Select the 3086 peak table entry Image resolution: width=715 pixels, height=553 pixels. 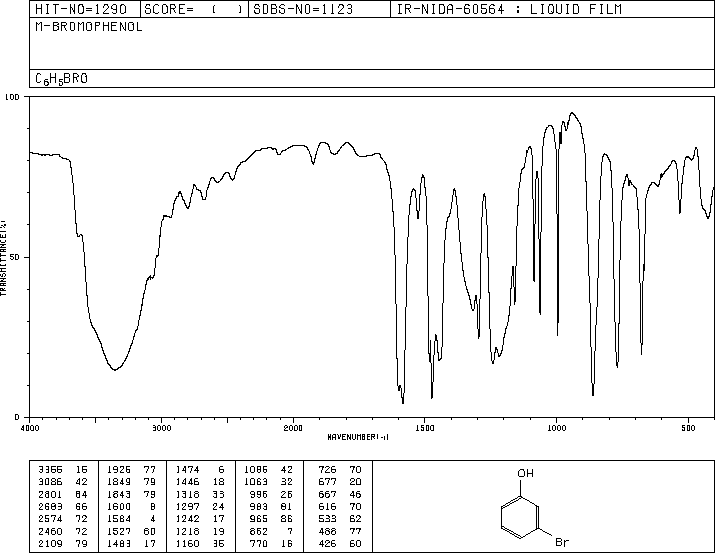[x=64, y=482]
